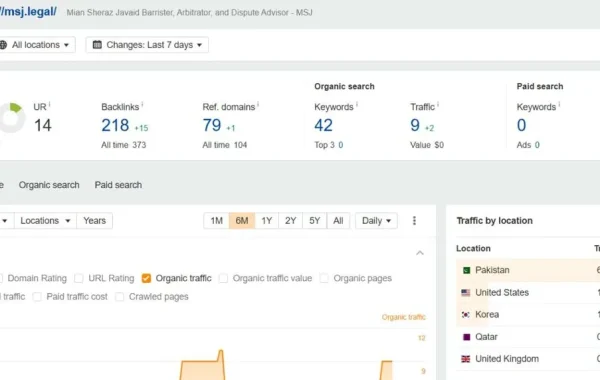Switch to the Organic search tab
The image size is (600, 380).
(49, 185)
